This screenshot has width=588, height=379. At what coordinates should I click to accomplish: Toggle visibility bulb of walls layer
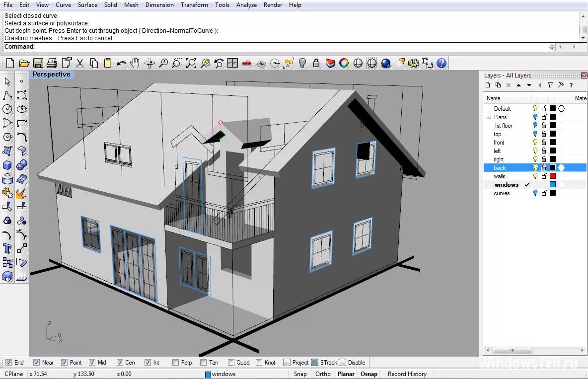pyautogui.click(x=535, y=176)
